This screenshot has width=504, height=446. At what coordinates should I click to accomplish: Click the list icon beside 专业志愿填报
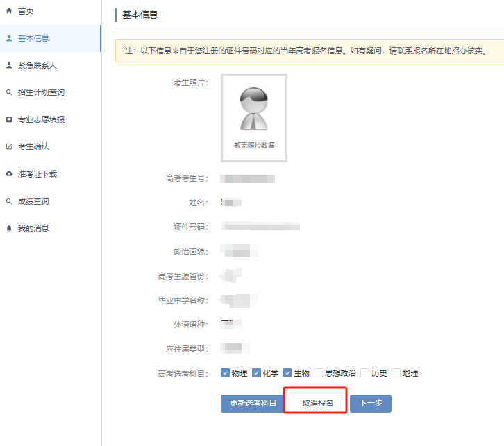click(9, 119)
